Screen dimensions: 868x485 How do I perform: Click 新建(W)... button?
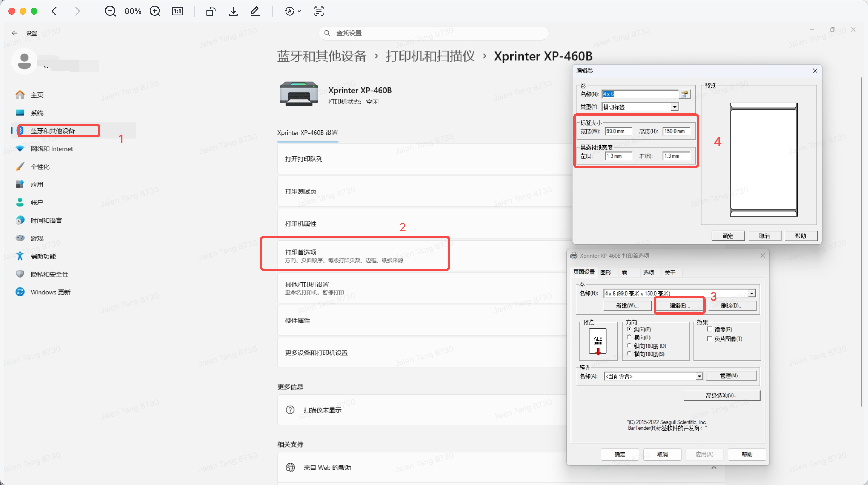(x=627, y=306)
